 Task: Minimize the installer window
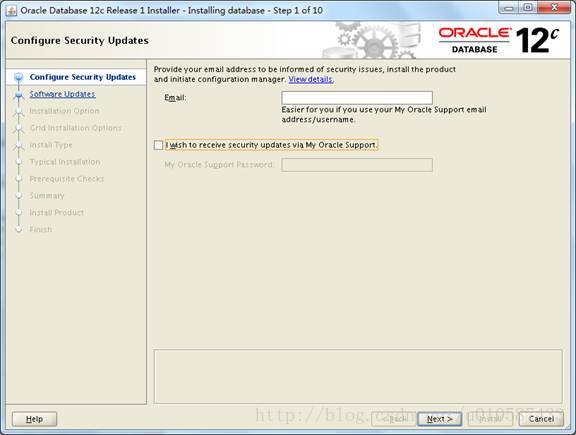point(508,8)
